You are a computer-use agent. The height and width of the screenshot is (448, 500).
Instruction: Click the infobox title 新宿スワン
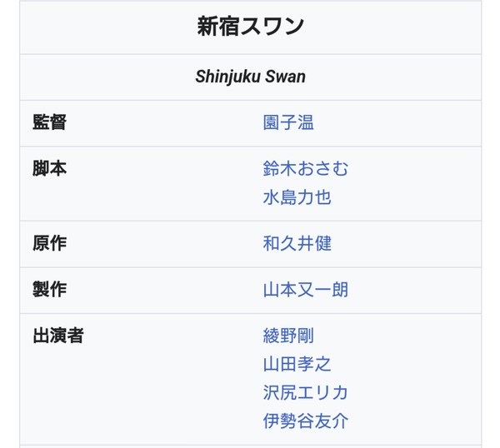(x=250, y=27)
